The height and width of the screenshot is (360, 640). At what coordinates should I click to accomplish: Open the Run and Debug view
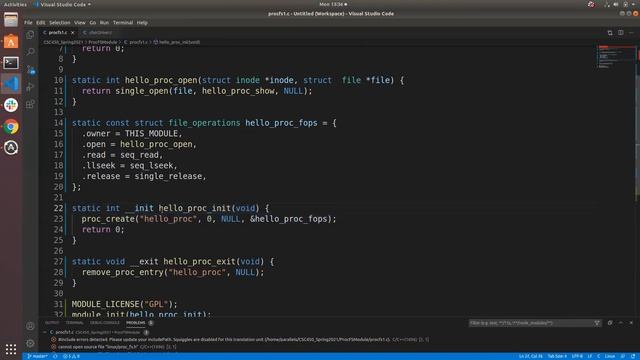(x=30, y=87)
